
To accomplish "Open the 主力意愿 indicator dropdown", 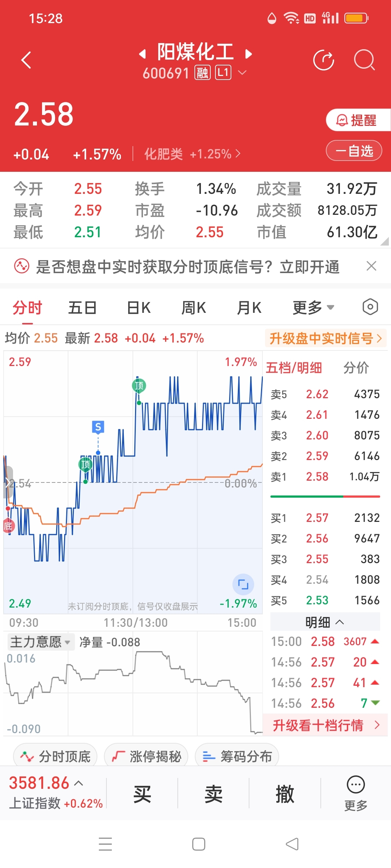I will [x=41, y=642].
